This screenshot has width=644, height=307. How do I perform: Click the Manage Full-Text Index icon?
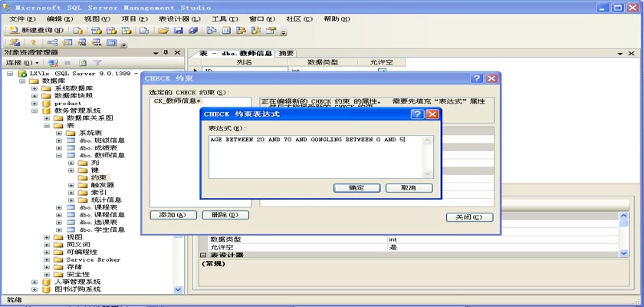82,42
